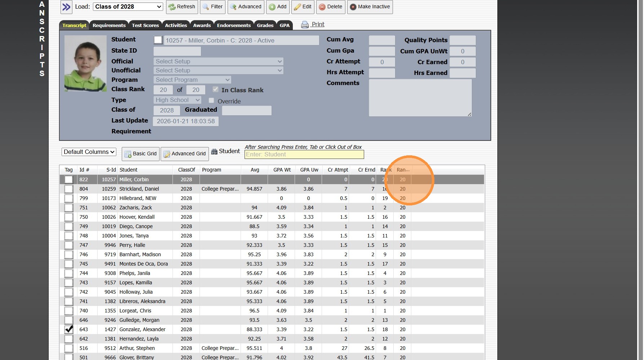The width and height of the screenshot is (644, 360).
Task: Tag the Miller, Corbin row checkbox
Action: pos(68,179)
